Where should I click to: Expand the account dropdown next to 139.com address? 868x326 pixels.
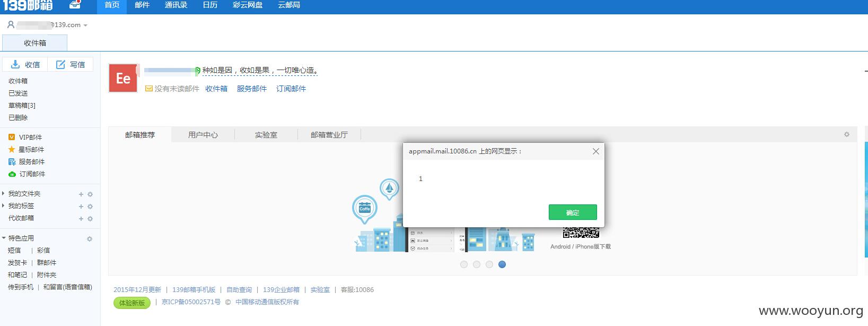85,25
